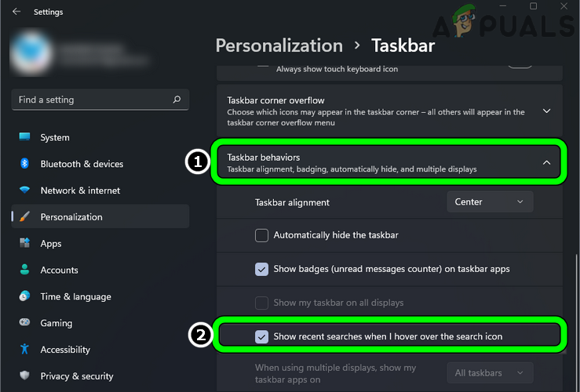This screenshot has height=392, width=580.
Task: Click the Accounts person icon
Action: click(25, 270)
